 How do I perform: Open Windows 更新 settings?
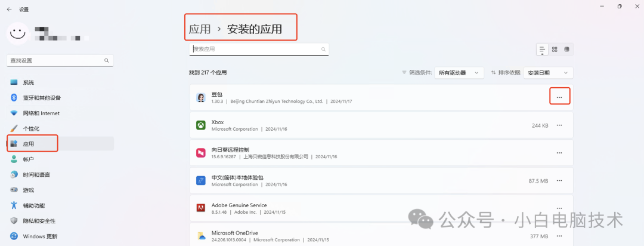[x=60, y=236]
